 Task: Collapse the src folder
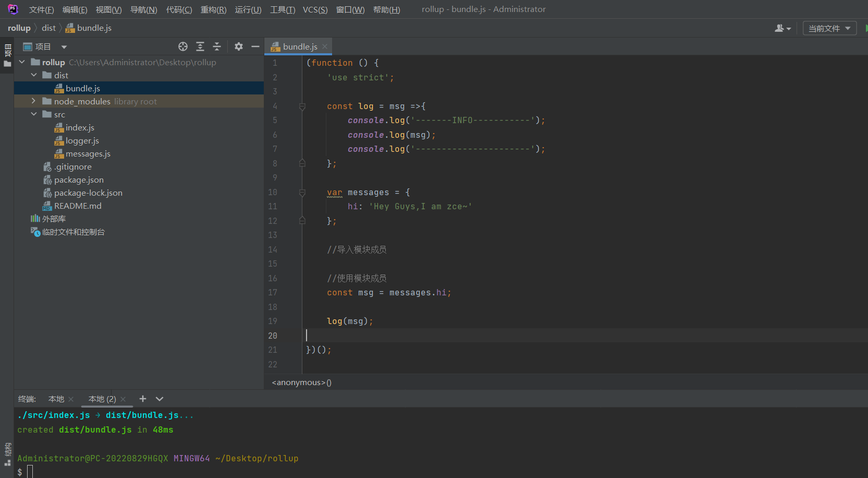pyautogui.click(x=34, y=114)
